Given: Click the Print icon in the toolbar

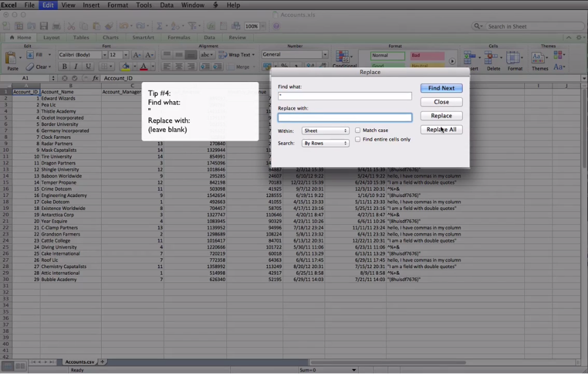Looking at the screenshot, I should [56, 26].
